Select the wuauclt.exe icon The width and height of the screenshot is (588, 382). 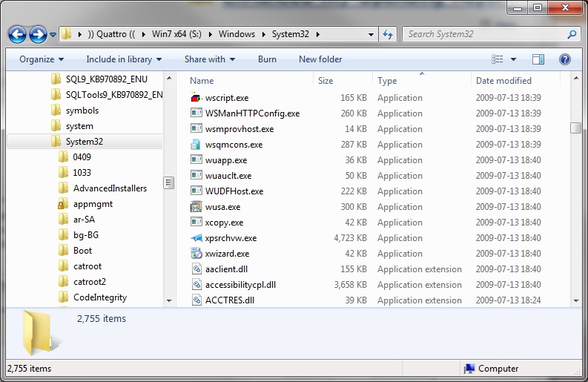click(196, 176)
